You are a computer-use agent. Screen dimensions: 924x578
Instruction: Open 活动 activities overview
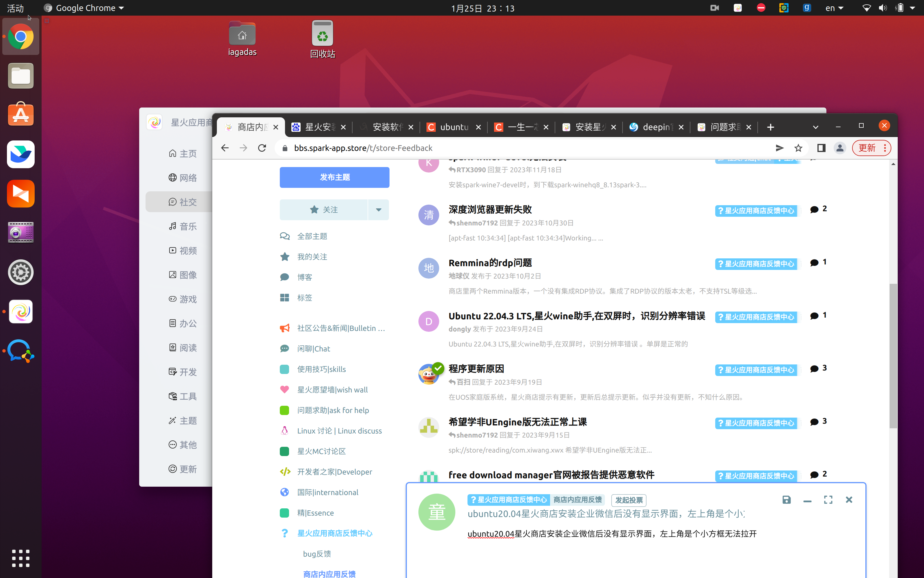[15, 8]
